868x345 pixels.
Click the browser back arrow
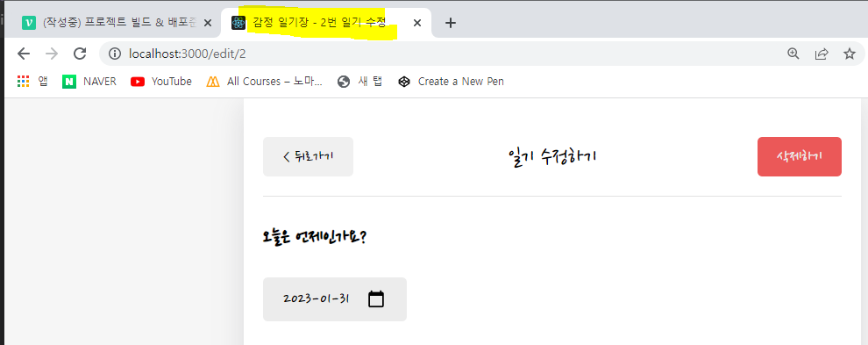tap(24, 54)
